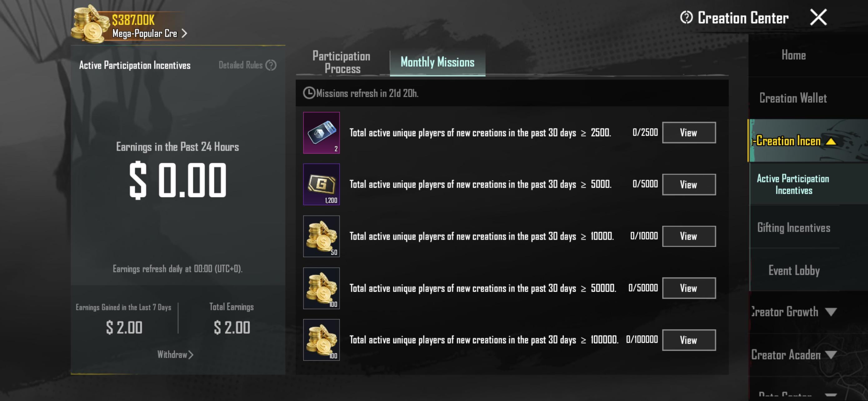The width and height of the screenshot is (868, 401).
Task: Select the crate coupon reward icon
Action: click(321, 133)
